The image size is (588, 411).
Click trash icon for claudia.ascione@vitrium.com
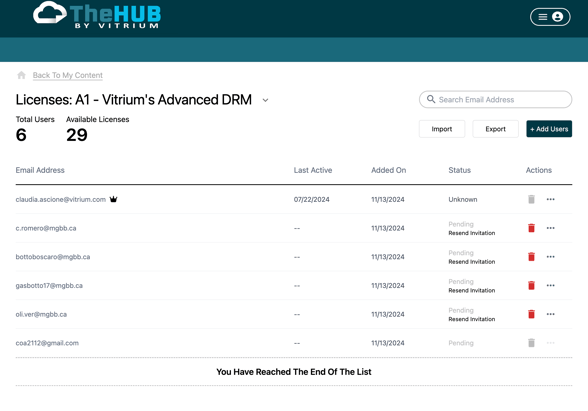(531, 199)
